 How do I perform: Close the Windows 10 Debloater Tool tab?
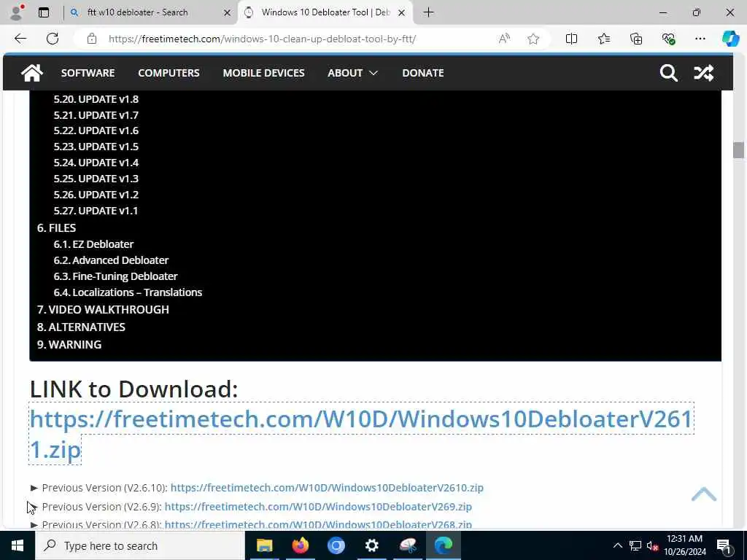coord(402,13)
